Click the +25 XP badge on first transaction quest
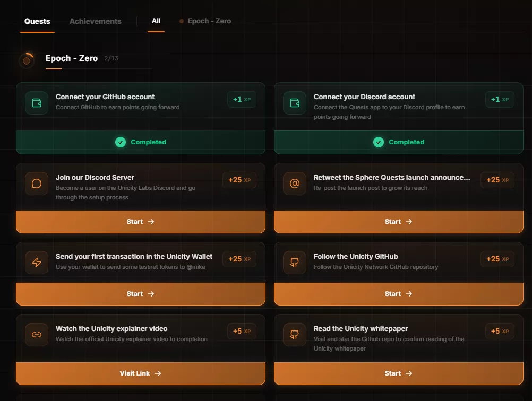This screenshot has height=401, width=532. (239, 259)
